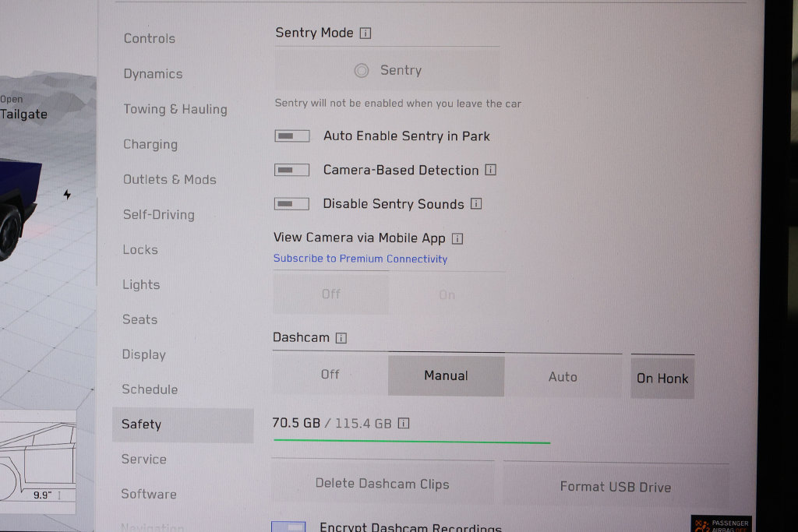Toggle Encrypt Dashcam Recordings switch
This screenshot has height=532, width=798.
click(288, 527)
